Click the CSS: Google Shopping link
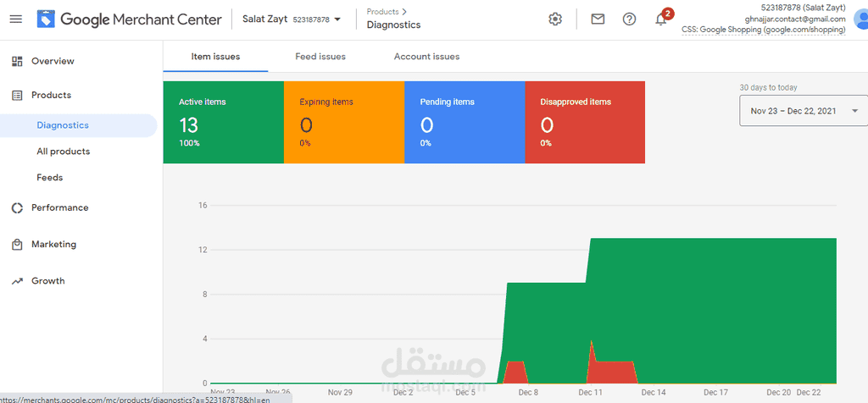 pos(764,30)
